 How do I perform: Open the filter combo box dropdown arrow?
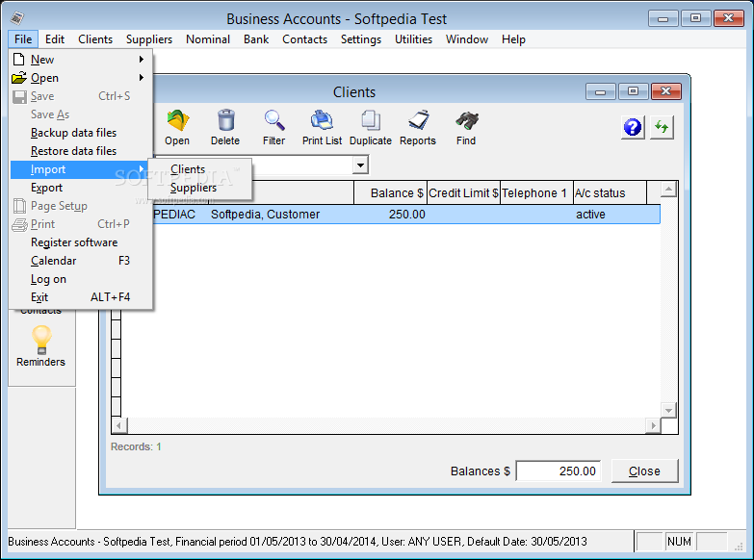[360, 165]
